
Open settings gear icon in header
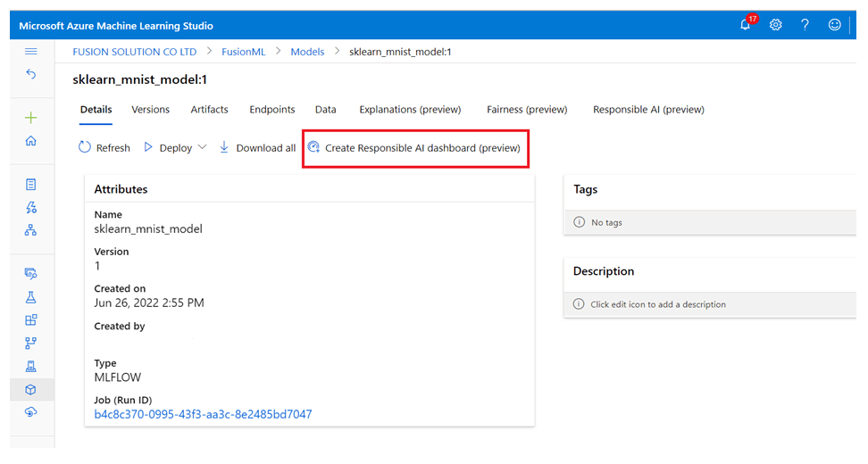(775, 25)
